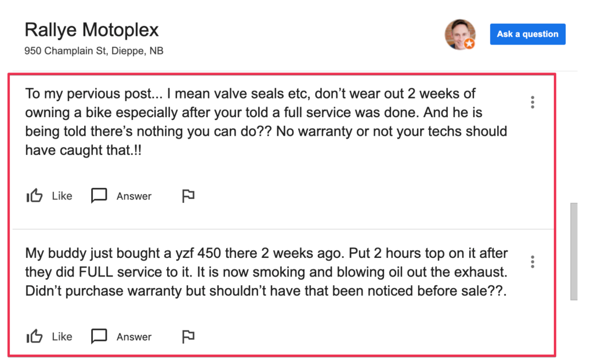Open options menu for valve seals post

[x=532, y=103]
